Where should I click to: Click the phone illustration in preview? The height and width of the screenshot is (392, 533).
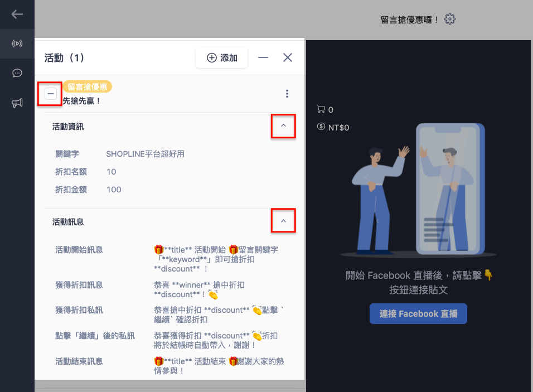tap(450, 188)
